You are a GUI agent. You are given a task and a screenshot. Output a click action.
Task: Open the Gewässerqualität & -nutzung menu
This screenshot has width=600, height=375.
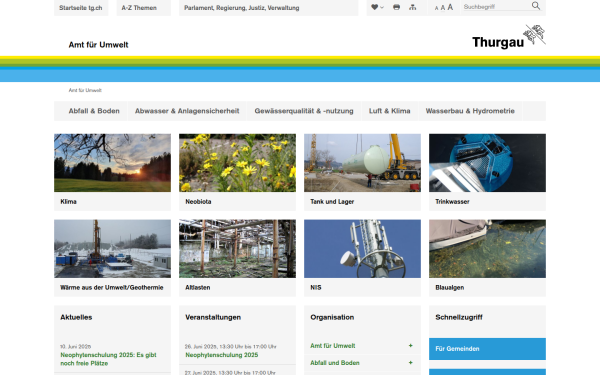pos(304,111)
